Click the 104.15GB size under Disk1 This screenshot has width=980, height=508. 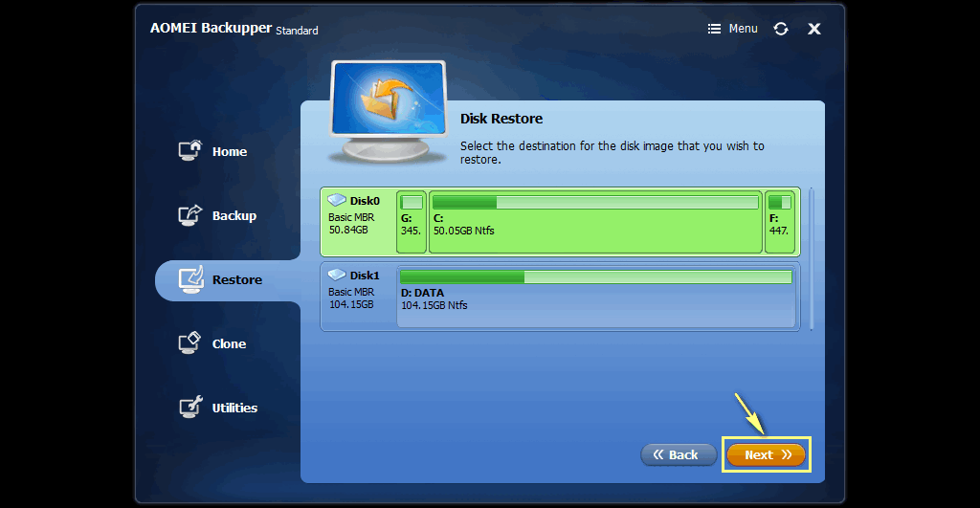[351, 304]
